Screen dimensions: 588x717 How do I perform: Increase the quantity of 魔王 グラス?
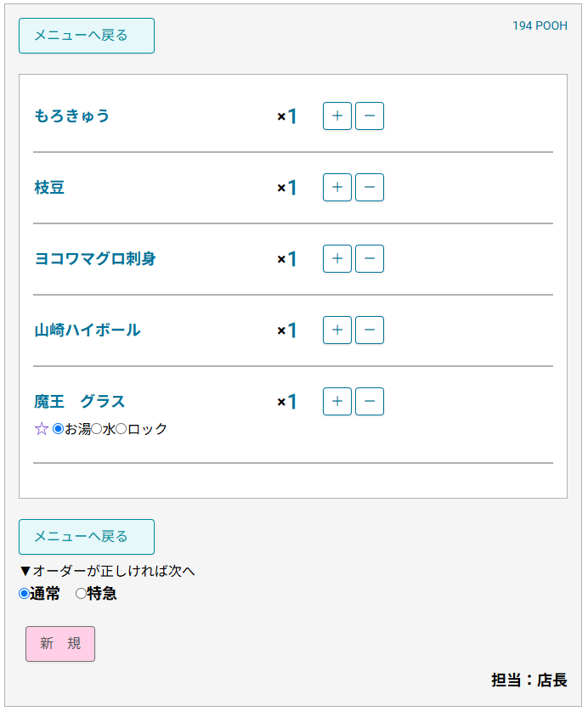click(336, 401)
